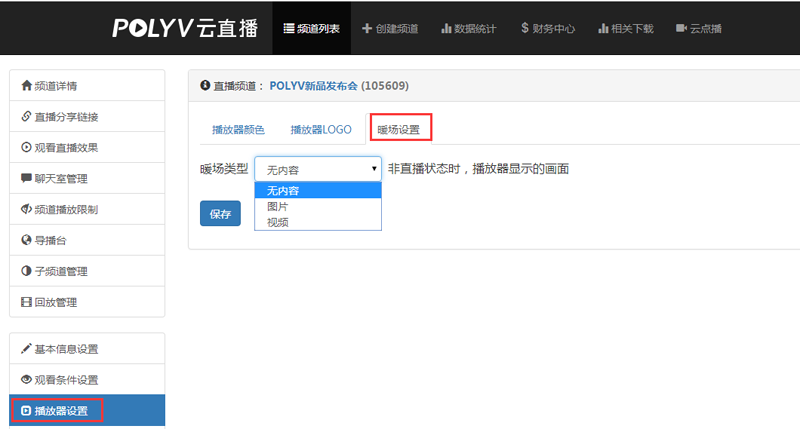Click the link icon beside 直播分享链接
800x429 pixels.
pyautogui.click(x=26, y=117)
